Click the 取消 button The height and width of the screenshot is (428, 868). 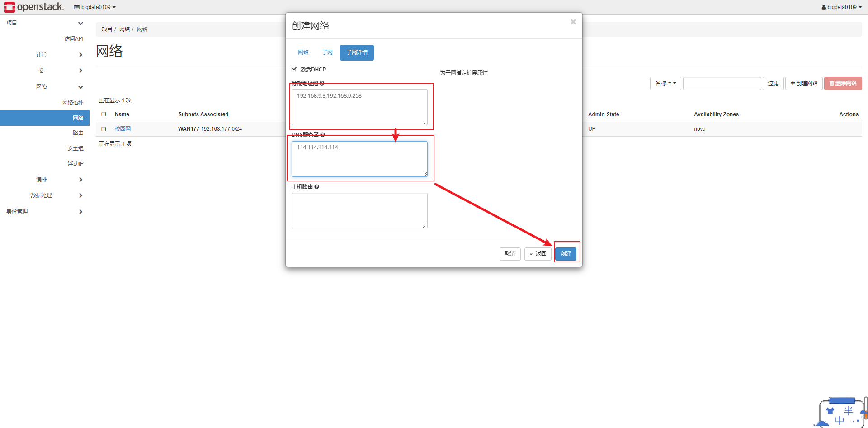510,254
